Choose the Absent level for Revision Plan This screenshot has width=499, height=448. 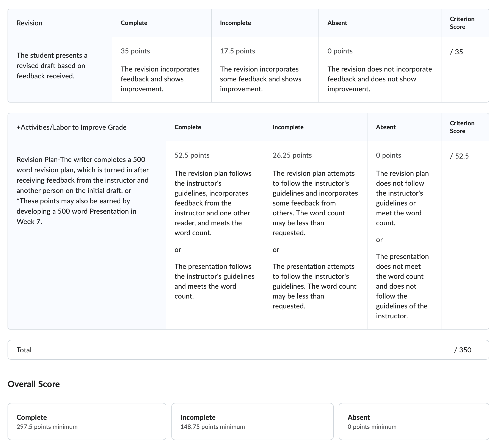[x=404, y=235]
